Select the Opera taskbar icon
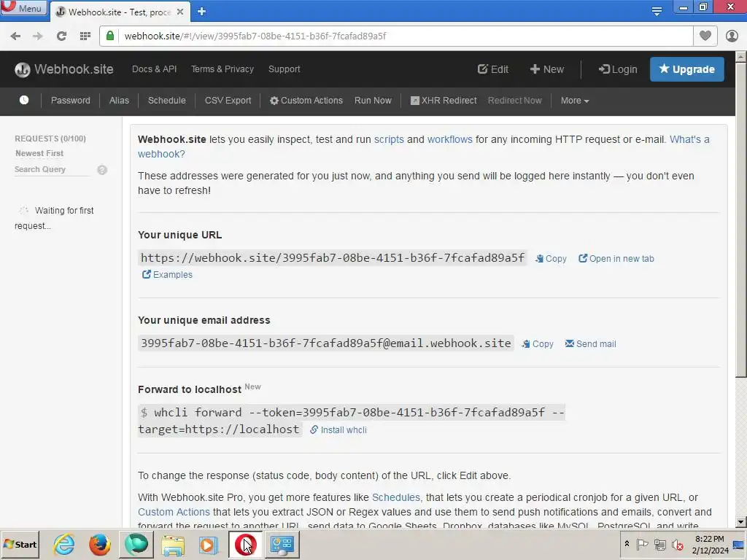The height and width of the screenshot is (560, 747). pos(245,544)
